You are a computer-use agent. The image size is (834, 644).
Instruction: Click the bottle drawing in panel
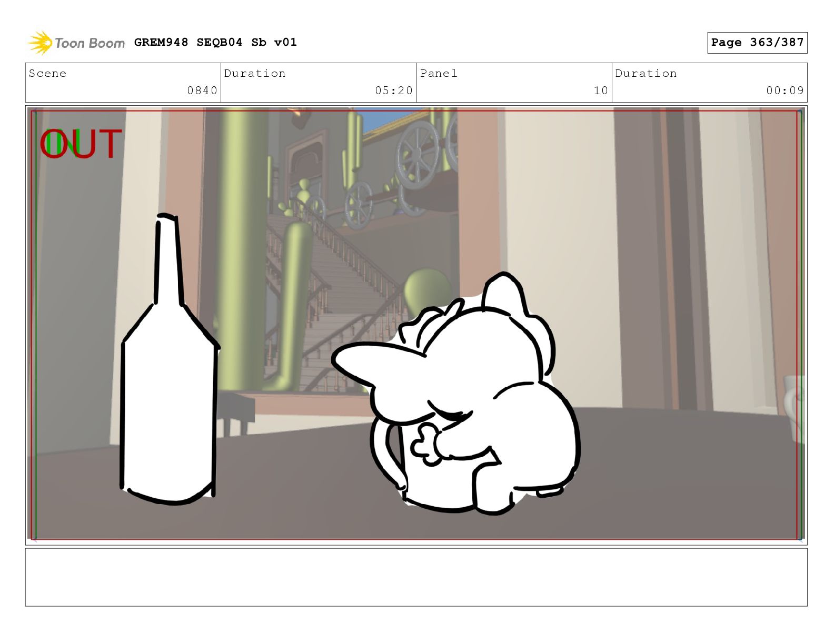tap(170, 360)
